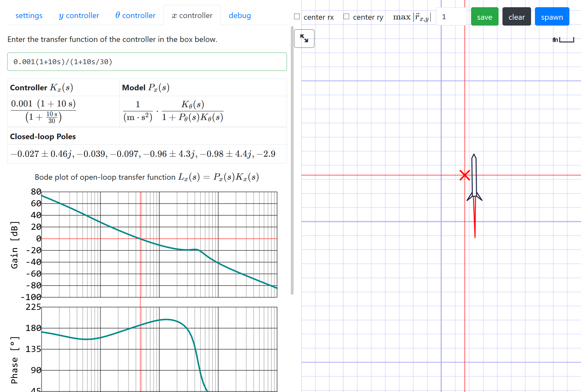The width and height of the screenshot is (588, 392).
Task: Select the x controller tab
Action: coord(192,16)
